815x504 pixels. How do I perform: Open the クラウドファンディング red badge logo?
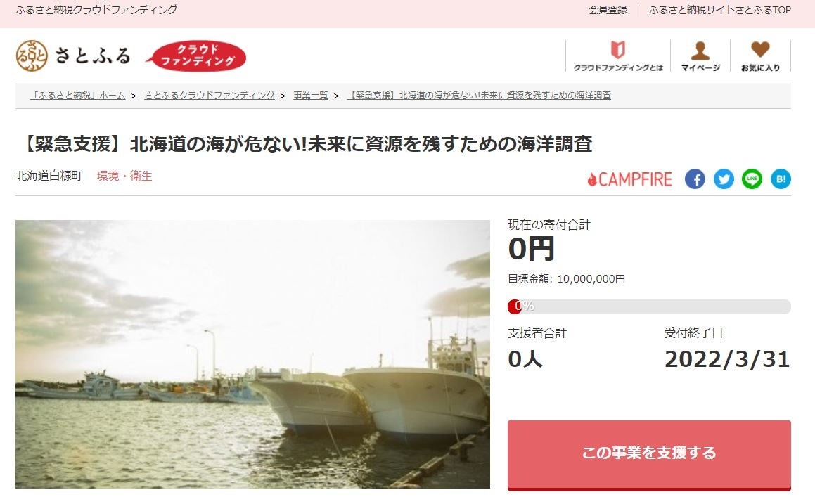[x=196, y=56]
